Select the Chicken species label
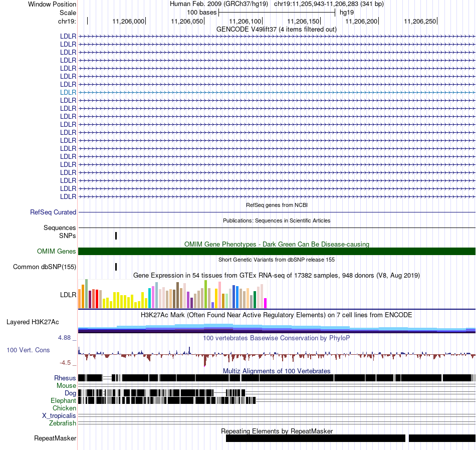The height and width of the screenshot is (450, 476). click(64, 408)
